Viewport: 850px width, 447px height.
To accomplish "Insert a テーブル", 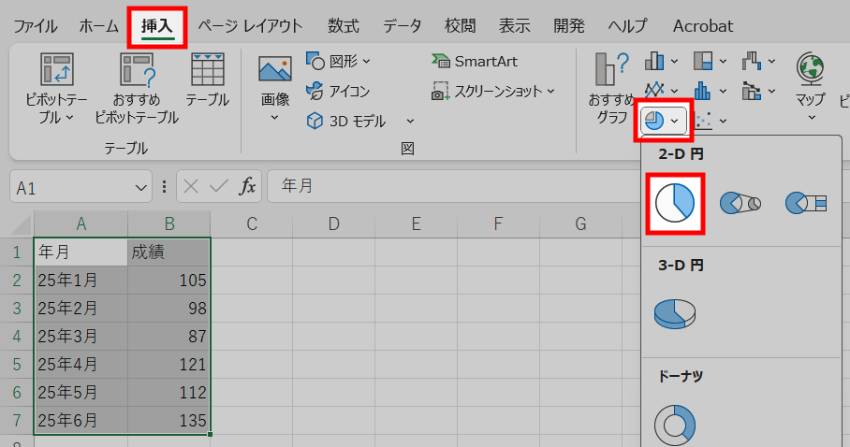I will click(207, 80).
